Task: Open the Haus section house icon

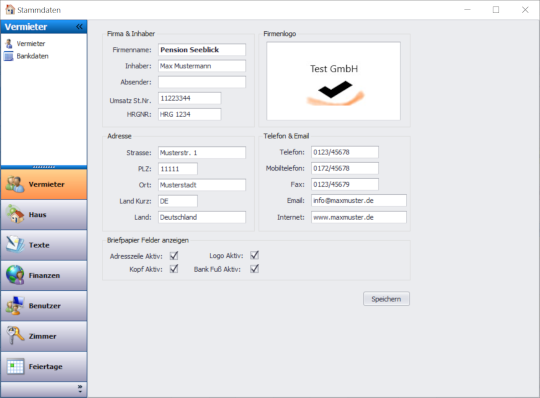Action: pos(15,214)
